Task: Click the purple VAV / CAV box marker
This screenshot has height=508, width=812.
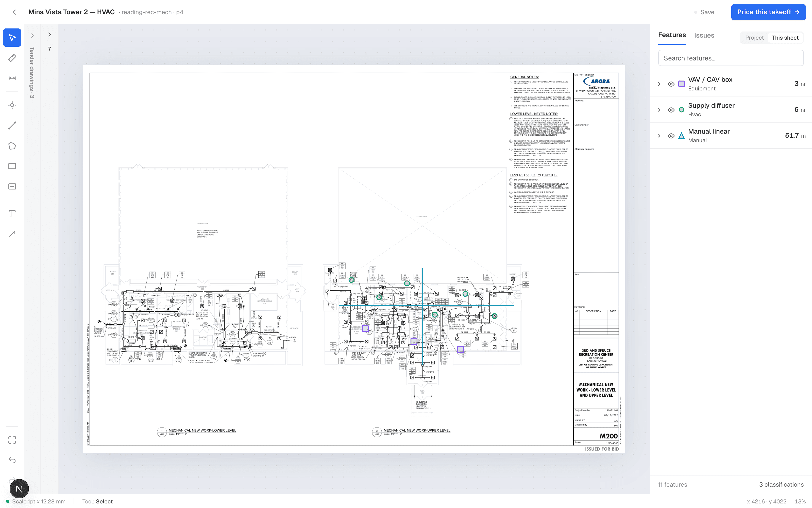Action: coord(682,84)
